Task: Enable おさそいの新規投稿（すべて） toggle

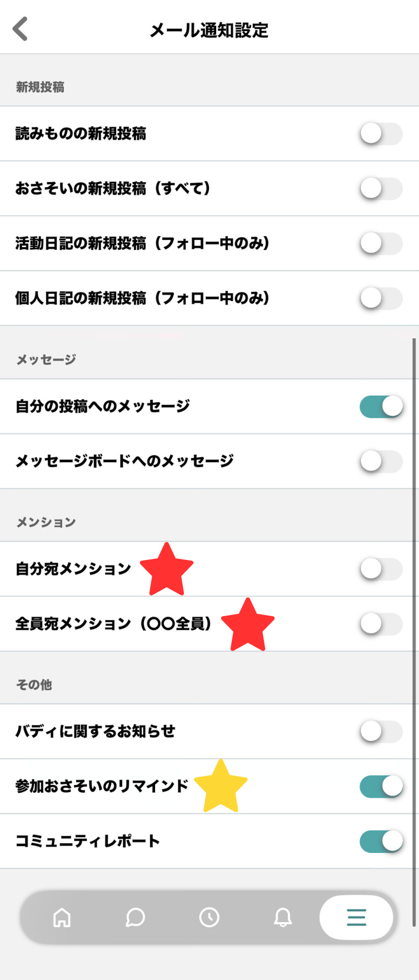Action: click(x=381, y=189)
